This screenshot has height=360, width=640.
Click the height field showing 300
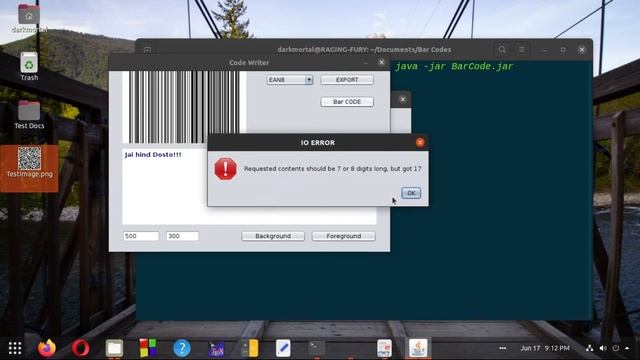pyautogui.click(x=182, y=236)
